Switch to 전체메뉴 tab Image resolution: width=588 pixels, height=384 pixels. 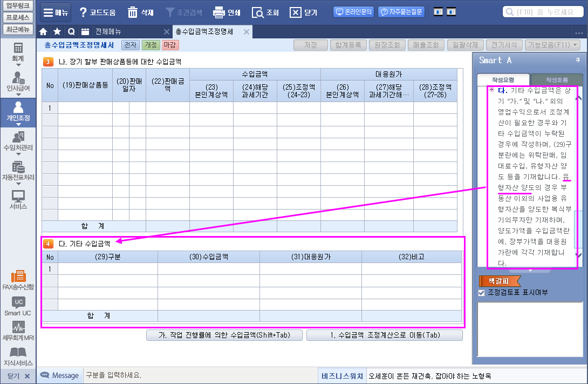coord(108,32)
